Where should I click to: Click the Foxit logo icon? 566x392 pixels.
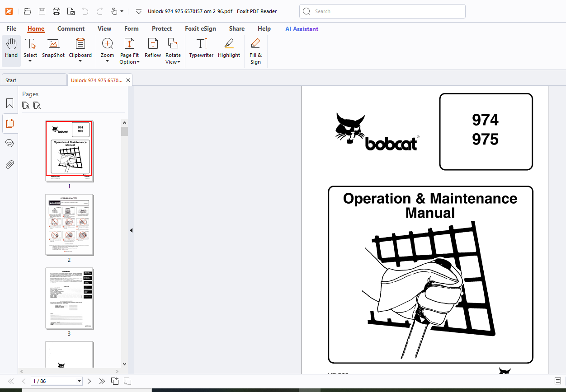click(x=9, y=11)
